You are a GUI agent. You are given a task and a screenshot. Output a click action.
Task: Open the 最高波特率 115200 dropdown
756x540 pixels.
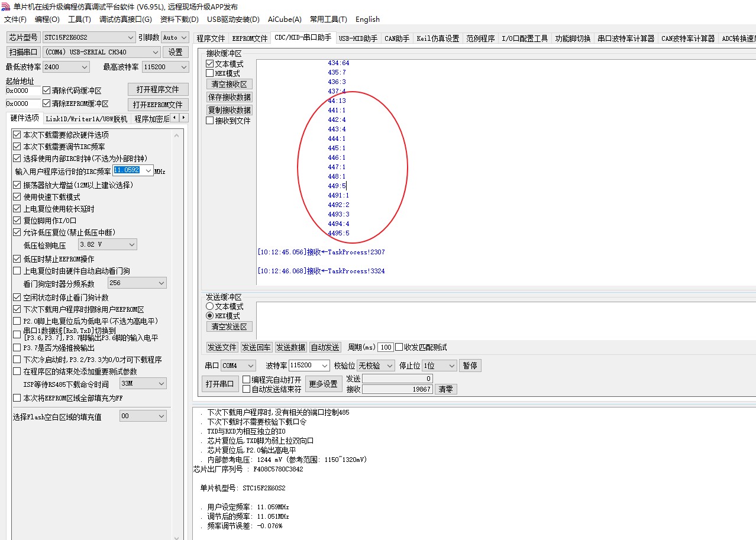pyautogui.click(x=183, y=67)
